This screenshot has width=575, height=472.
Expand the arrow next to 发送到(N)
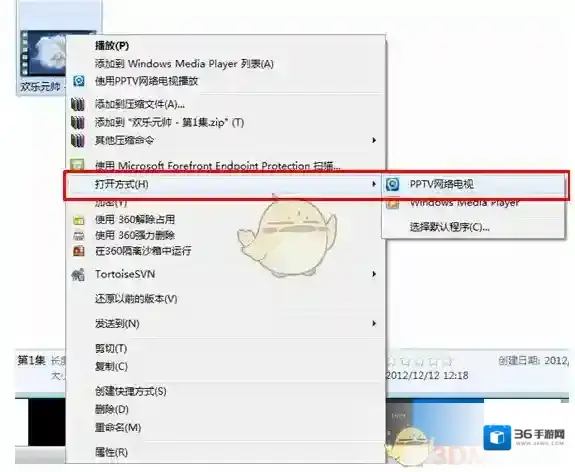point(374,323)
